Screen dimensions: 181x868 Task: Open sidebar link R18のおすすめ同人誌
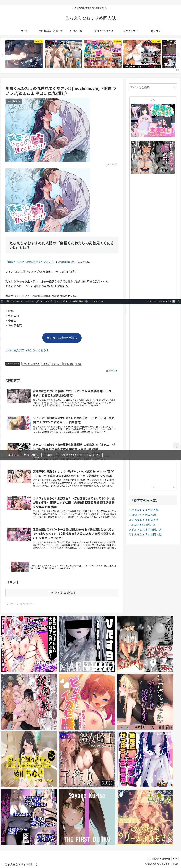pos(142,525)
